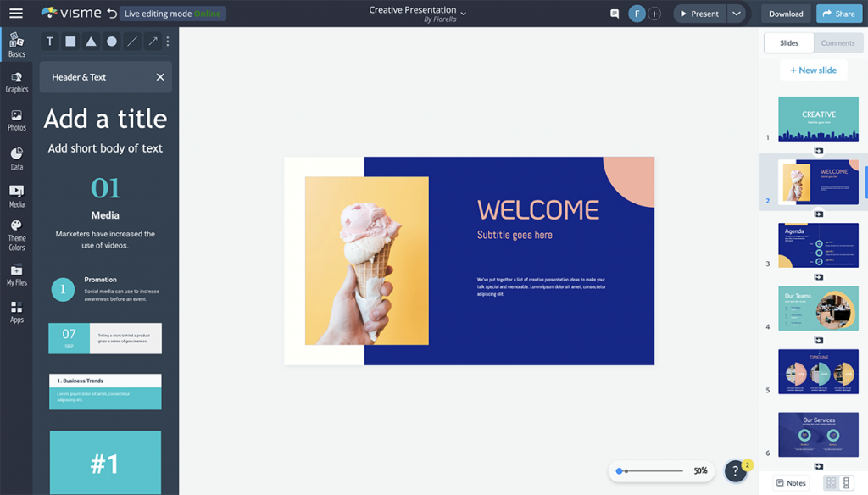The height and width of the screenshot is (495, 868).
Task: Pick the triangle shape tool
Action: click(91, 42)
